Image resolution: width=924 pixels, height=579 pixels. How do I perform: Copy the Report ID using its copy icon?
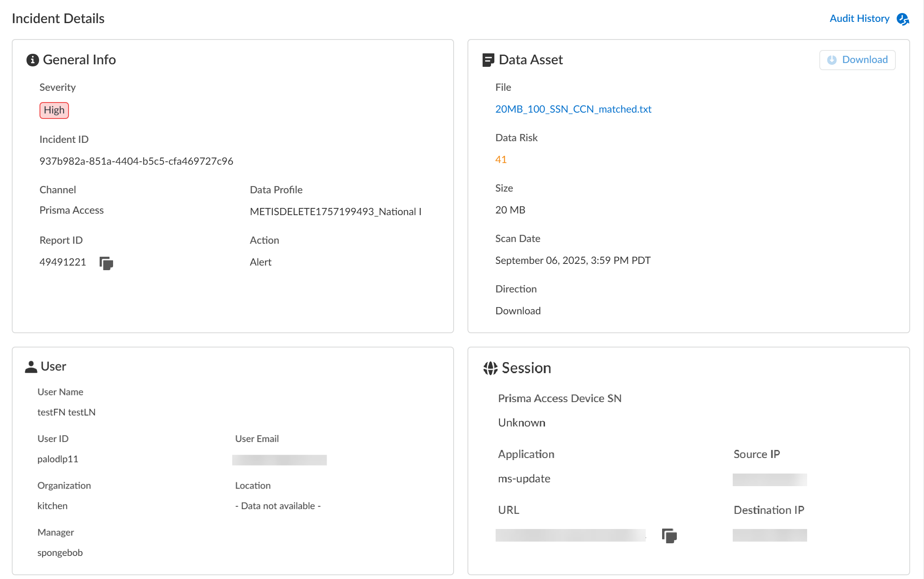tap(106, 263)
